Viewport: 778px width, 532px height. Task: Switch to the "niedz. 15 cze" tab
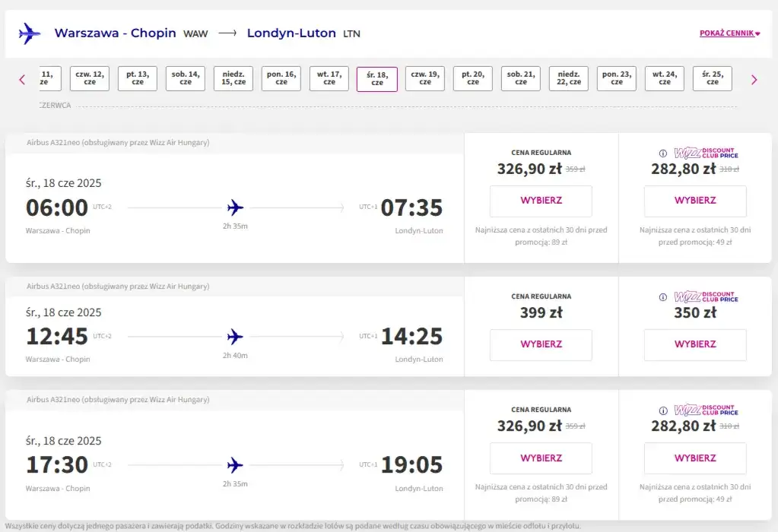pos(233,78)
